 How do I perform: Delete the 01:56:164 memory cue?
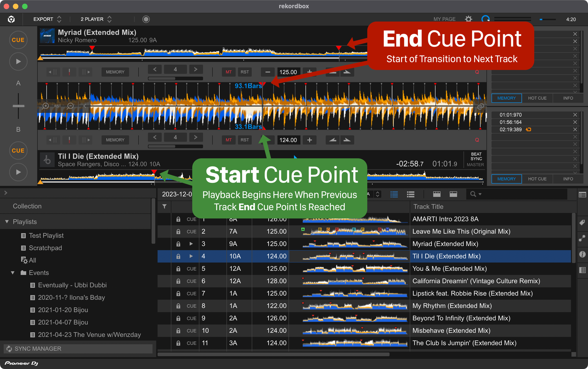[x=575, y=122]
